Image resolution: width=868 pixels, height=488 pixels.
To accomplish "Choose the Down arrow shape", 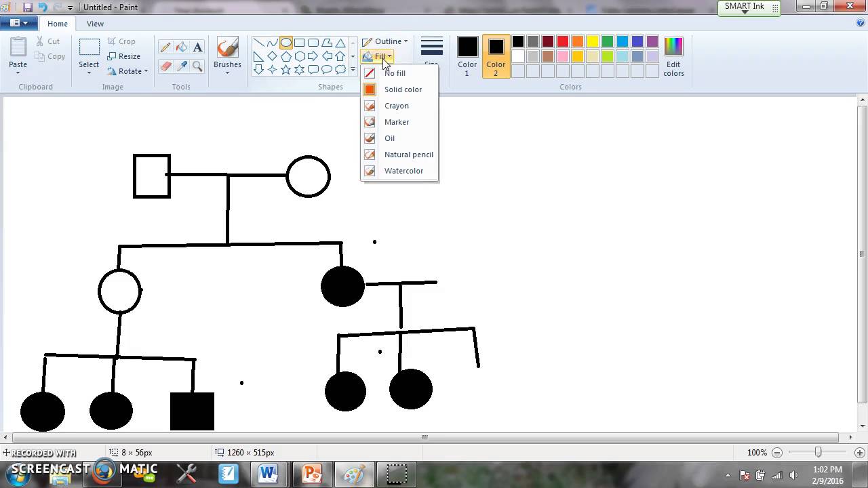I will (258, 69).
